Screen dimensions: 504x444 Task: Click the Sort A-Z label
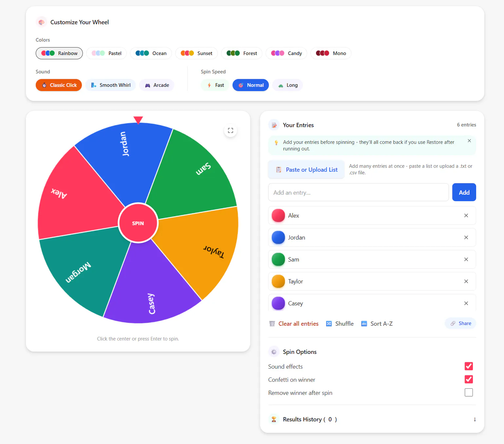point(382,324)
